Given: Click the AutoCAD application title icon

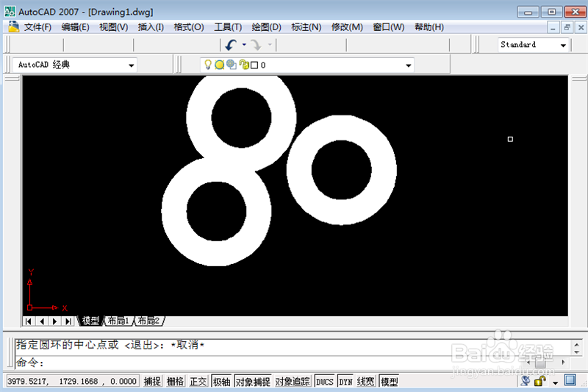Looking at the screenshot, I should point(10,12).
